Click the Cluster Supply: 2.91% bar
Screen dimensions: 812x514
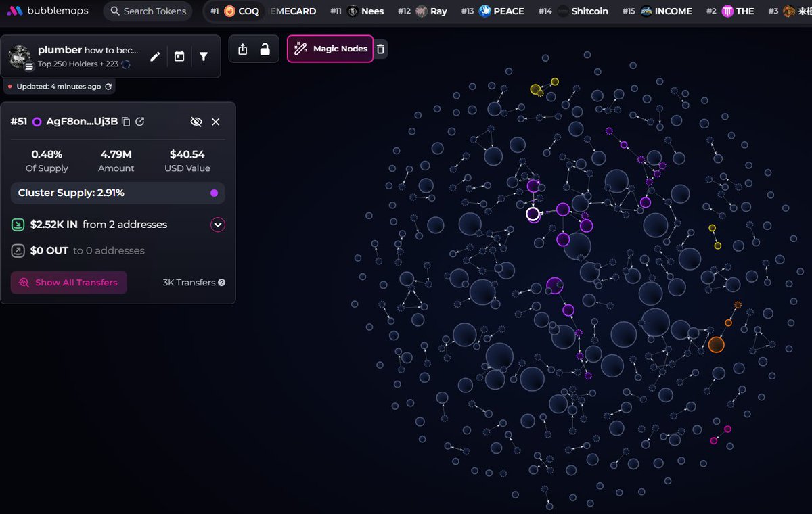point(118,193)
